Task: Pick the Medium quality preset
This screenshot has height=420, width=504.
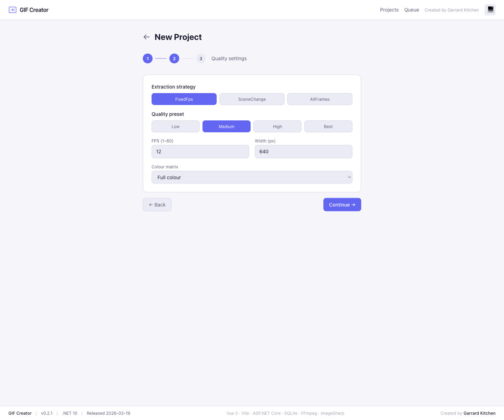Action: coord(226,126)
